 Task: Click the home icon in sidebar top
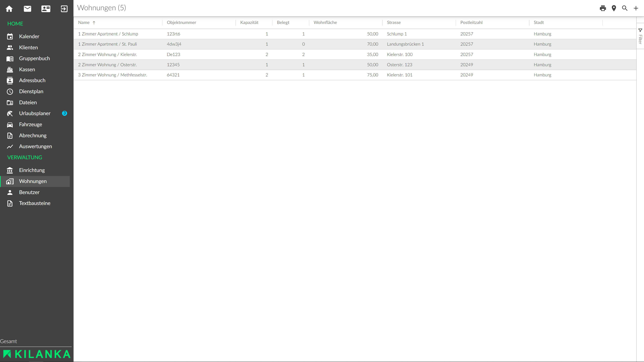(x=9, y=9)
